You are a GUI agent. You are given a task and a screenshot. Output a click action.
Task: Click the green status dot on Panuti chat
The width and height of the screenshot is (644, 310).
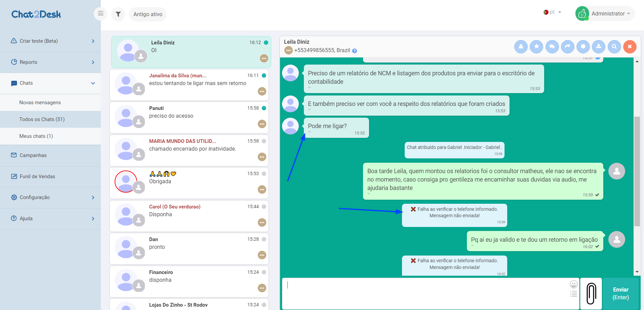[264, 108]
